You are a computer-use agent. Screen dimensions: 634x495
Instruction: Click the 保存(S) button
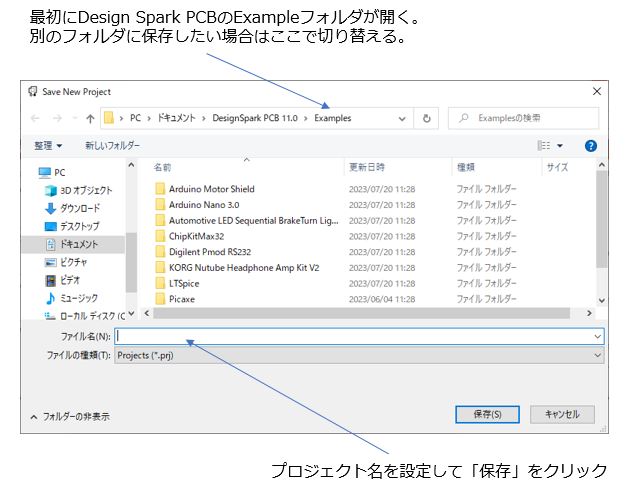click(x=485, y=414)
